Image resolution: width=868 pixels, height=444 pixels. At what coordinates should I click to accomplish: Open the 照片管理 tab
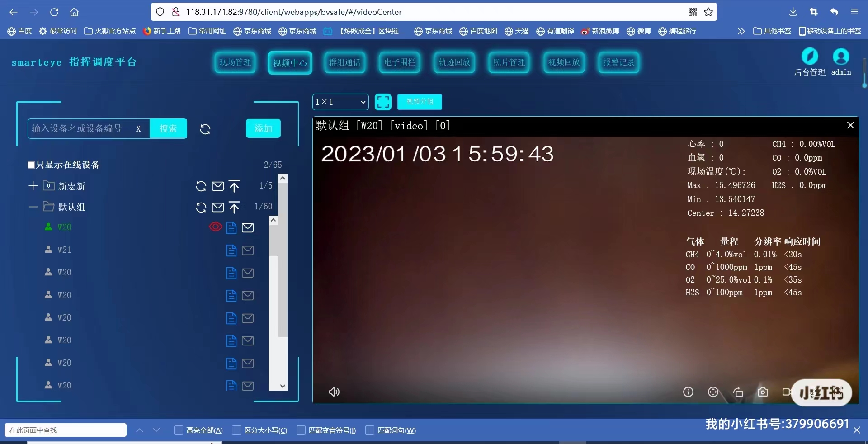pyautogui.click(x=509, y=62)
